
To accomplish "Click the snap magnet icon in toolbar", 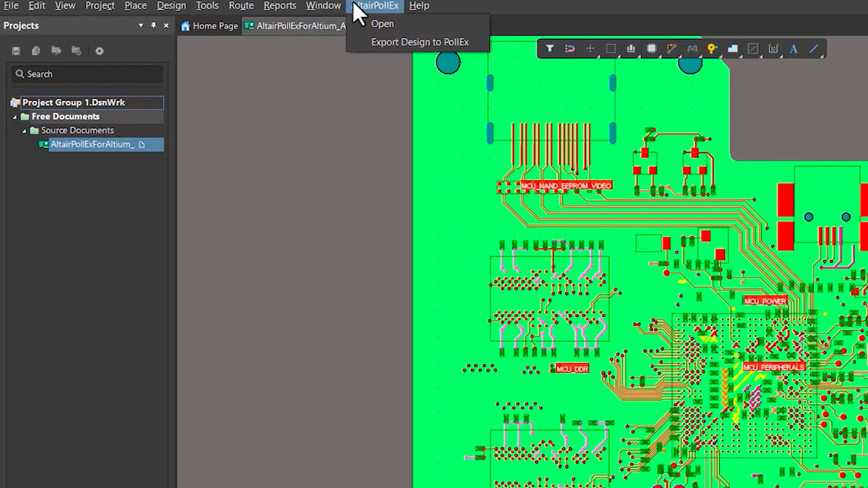I will point(570,49).
